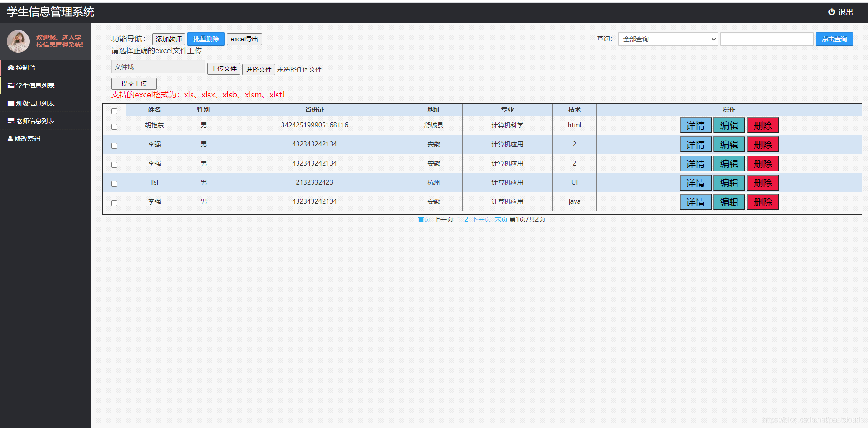The width and height of the screenshot is (868, 428).
Task: Click the list icon beside 班级信息列表
Action: click(x=11, y=103)
